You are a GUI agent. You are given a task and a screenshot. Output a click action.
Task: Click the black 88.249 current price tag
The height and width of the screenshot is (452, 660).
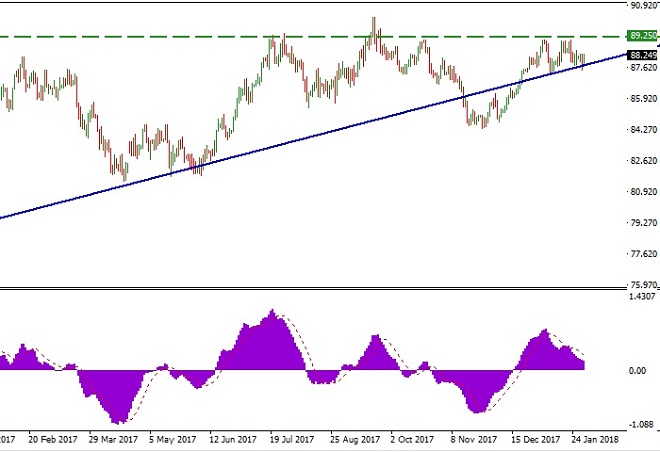[x=642, y=55]
